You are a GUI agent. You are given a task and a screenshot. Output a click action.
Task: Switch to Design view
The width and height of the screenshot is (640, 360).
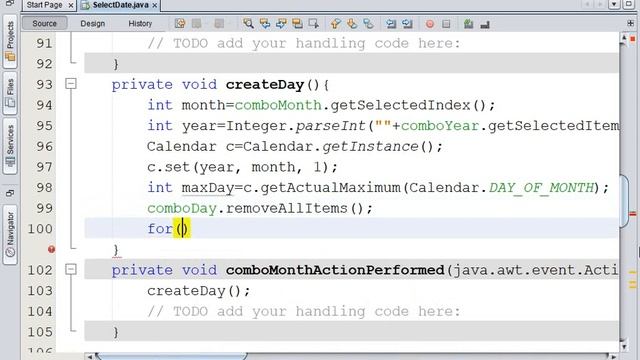pyautogui.click(x=93, y=23)
